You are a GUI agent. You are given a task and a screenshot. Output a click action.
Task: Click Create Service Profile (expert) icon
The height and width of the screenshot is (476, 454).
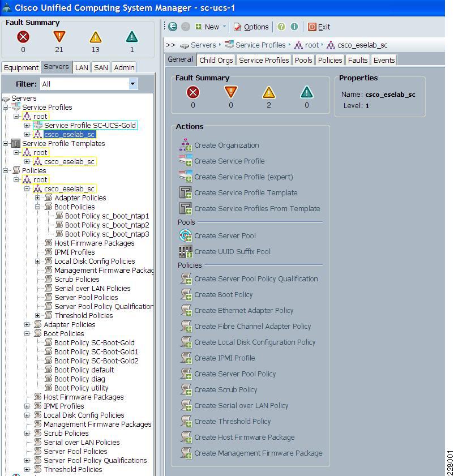pyautogui.click(x=186, y=177)
